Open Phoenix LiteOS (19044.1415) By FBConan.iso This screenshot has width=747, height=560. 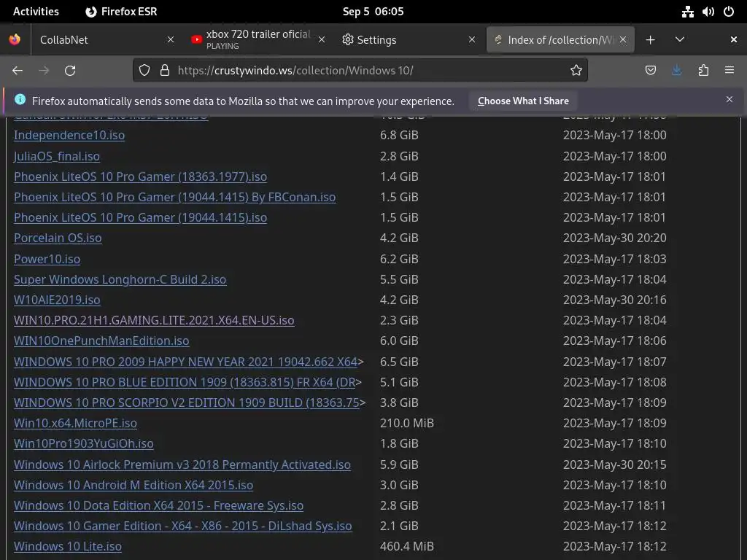coord(174,197)
